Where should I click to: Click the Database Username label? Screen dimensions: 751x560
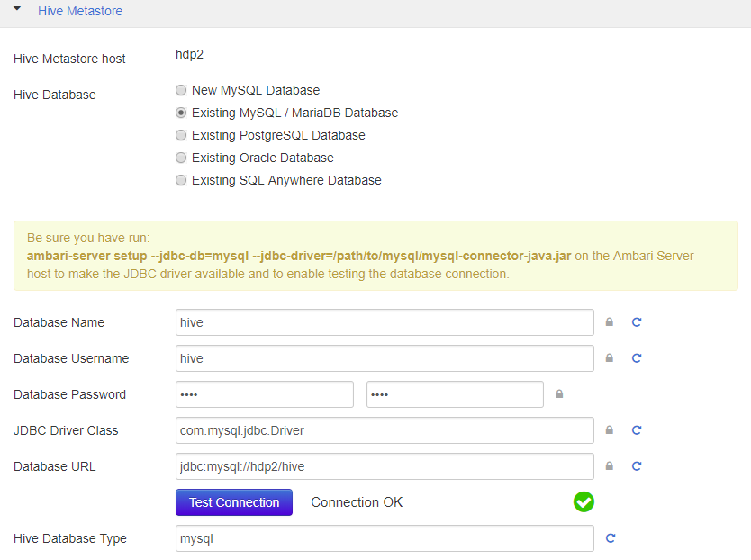[x=71, y=359]
